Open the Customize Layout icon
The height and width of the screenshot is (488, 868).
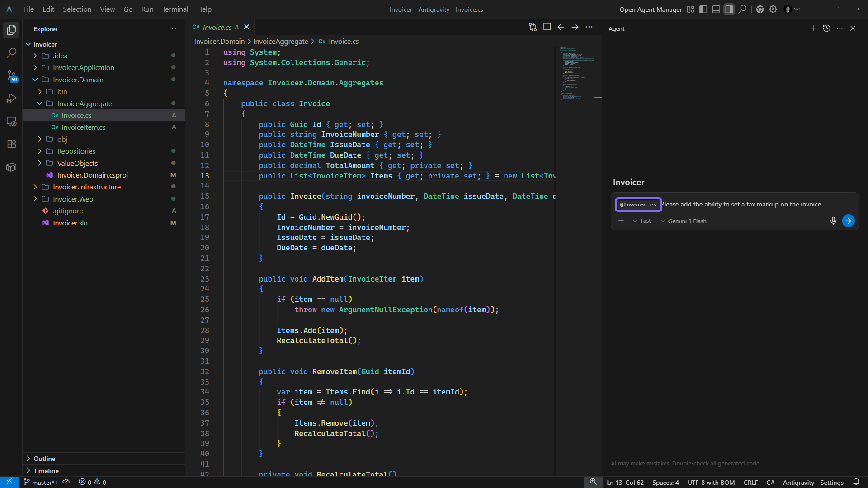click(690, 9)
